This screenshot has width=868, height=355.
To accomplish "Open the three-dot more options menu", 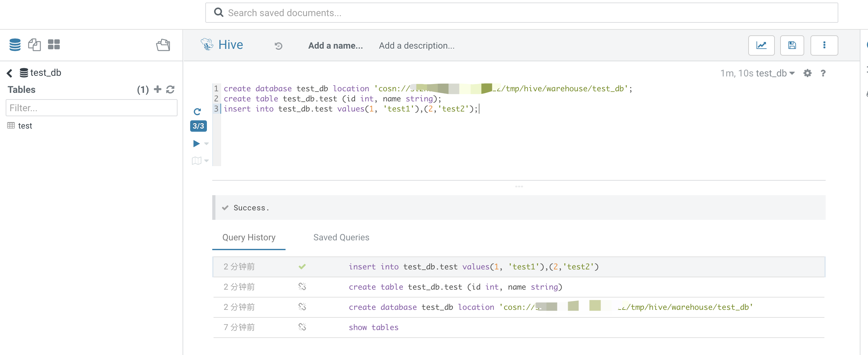I will 824,45.
